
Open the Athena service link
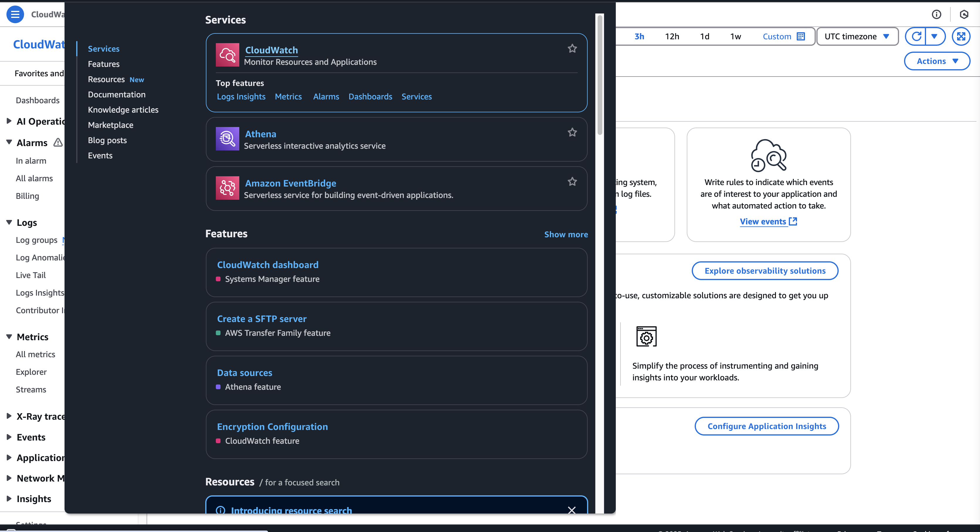tap(261, 134)
